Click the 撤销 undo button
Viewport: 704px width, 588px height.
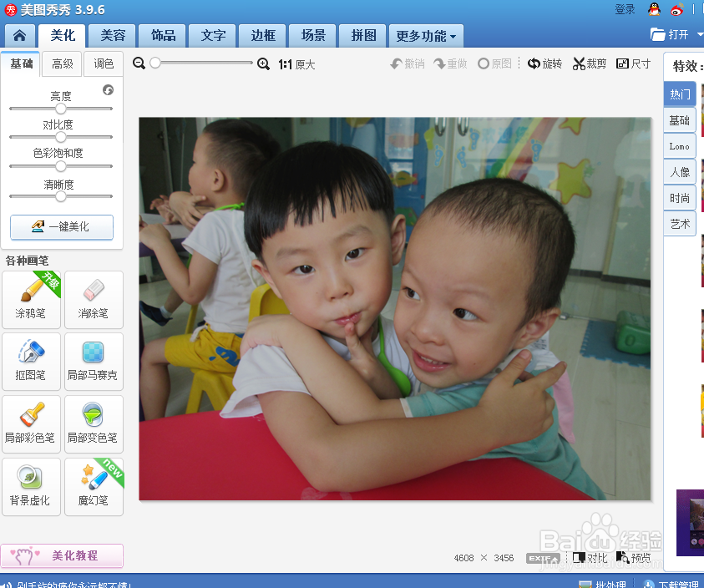[408, 63]
